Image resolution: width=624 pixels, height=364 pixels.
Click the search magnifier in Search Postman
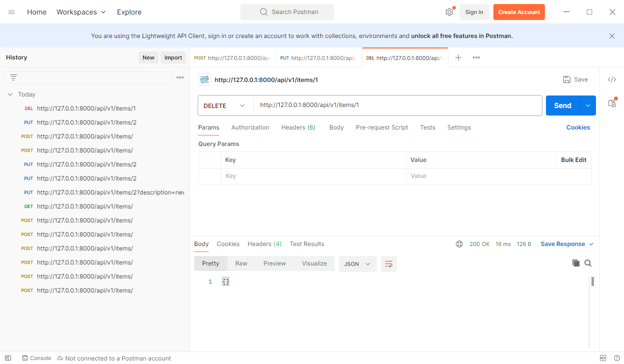tap(264, 12)
